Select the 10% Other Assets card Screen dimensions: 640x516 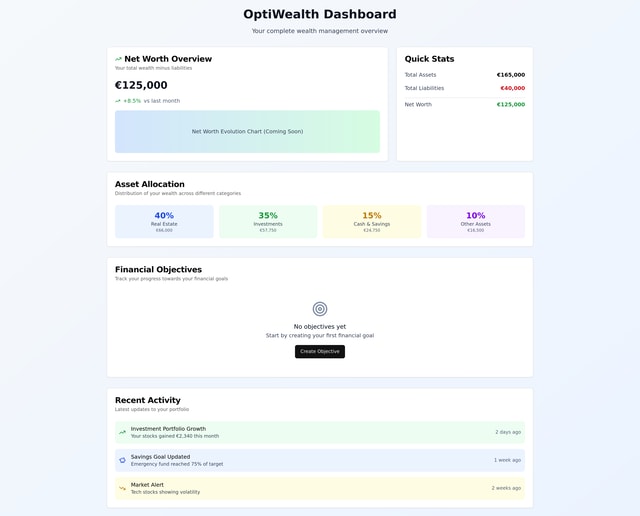coord(476,222)
